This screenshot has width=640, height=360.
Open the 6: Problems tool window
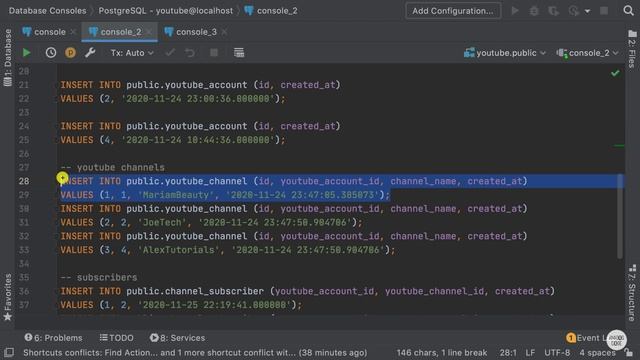(53, 338)
